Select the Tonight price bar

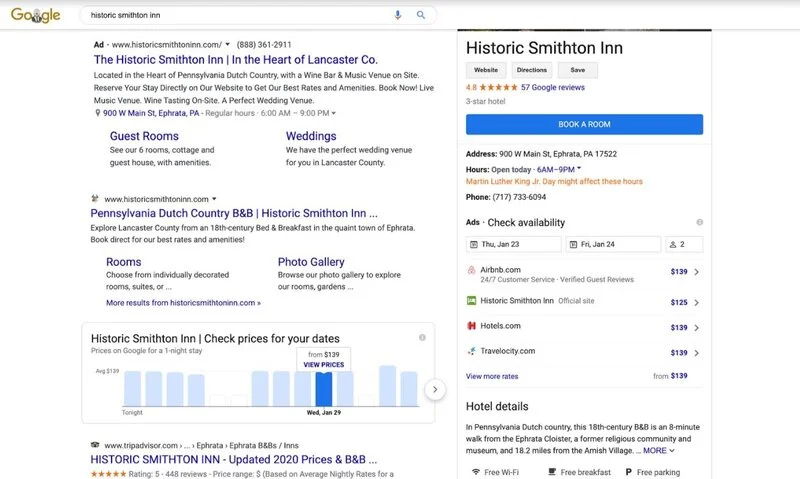(133, 389)
